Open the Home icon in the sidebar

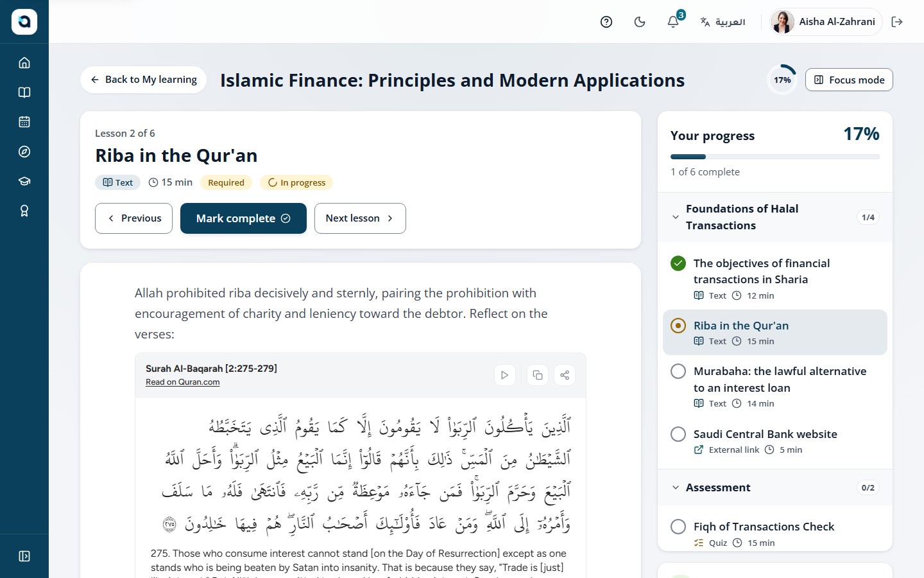(x=24, y=63)
